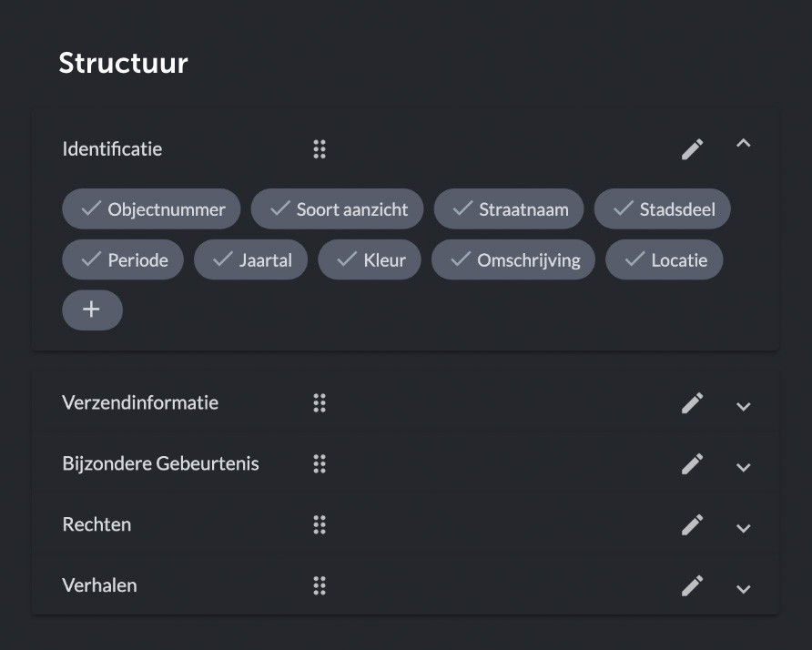Viewport: 812px width, 650px height.
Task: Click the Rechten section title
Action: [96, 524]
